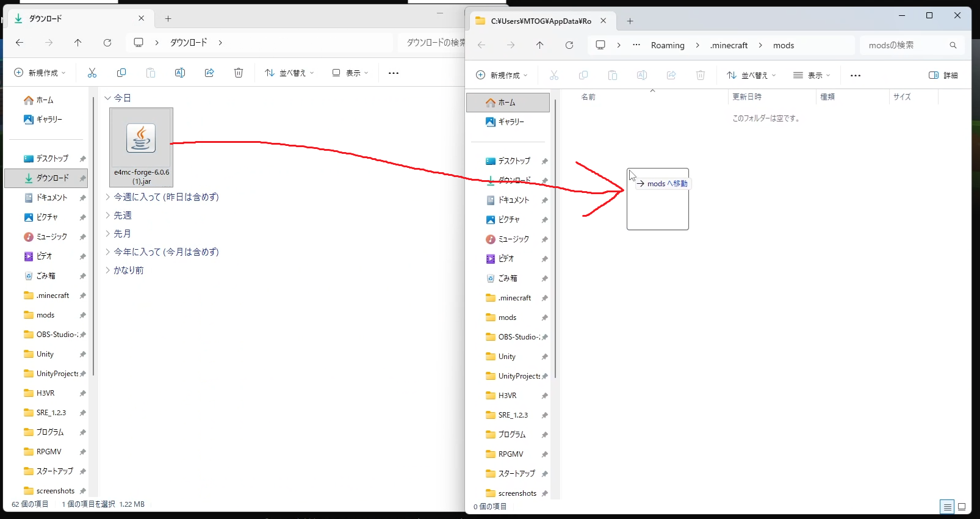Screen dimensions: 980x519
Task: Open the 並べ替え sort dropdown in mods window
Action: (x=751, y=75)
